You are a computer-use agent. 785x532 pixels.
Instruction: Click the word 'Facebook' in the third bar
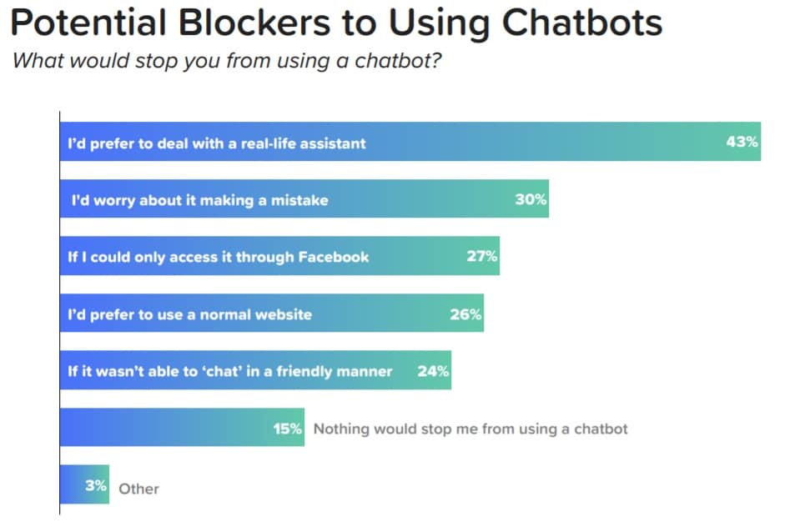click(334, 257)
